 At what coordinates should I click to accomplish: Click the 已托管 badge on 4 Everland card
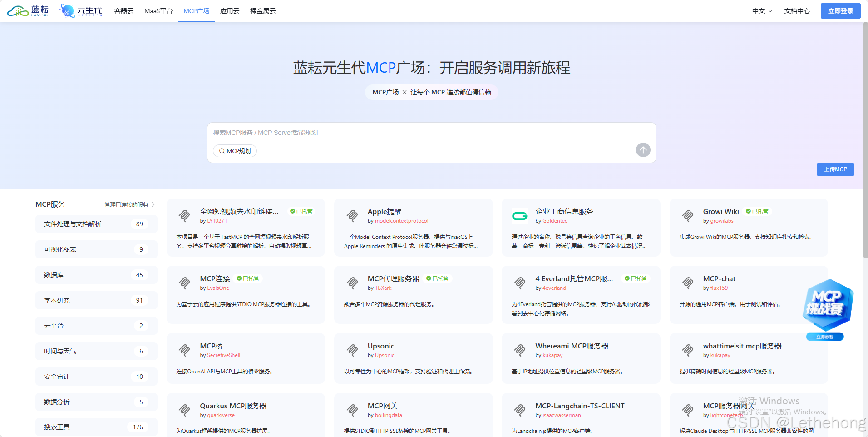(x=636, y=279)
